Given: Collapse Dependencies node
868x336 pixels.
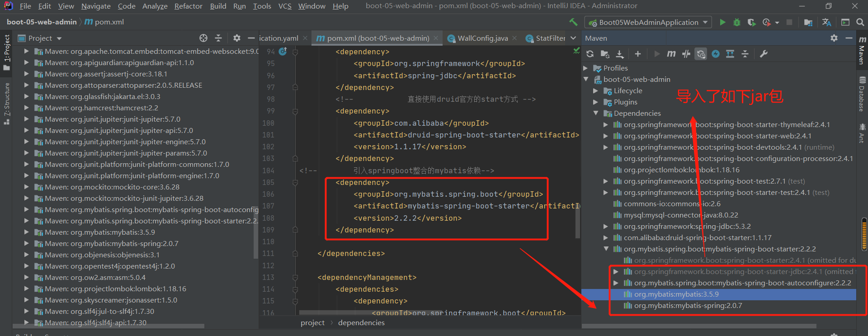Looking at the screenshot, I should (x=596, y=114).
